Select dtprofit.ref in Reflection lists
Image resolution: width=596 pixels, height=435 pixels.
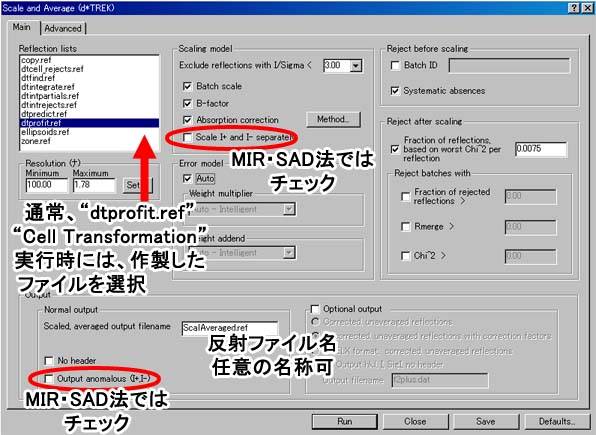[89, 123]
